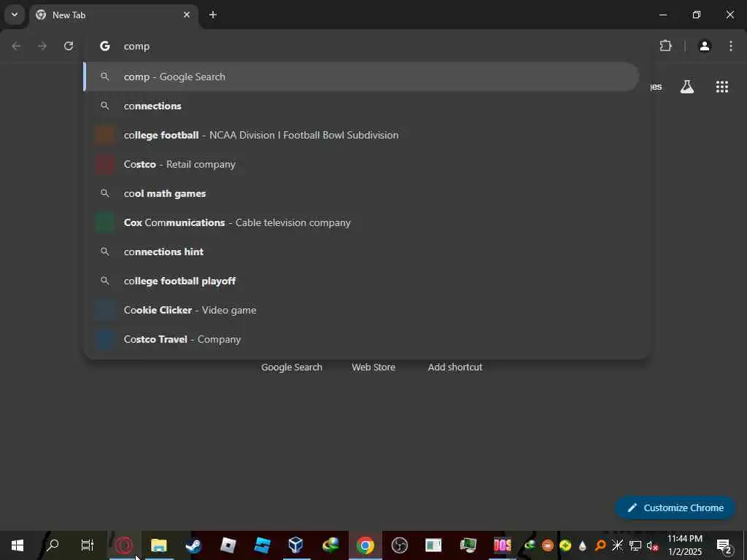Choose 'Costco Travel - Company' suggestion

point(362,339)
